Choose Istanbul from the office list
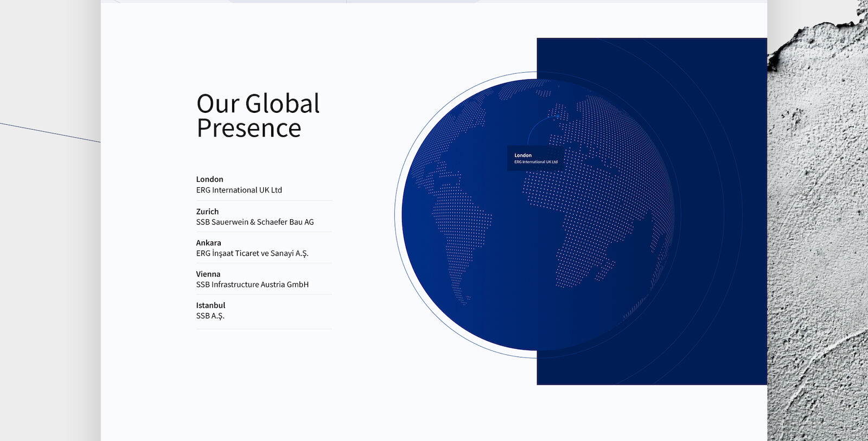The image size is (868, 441). point(210,305)
